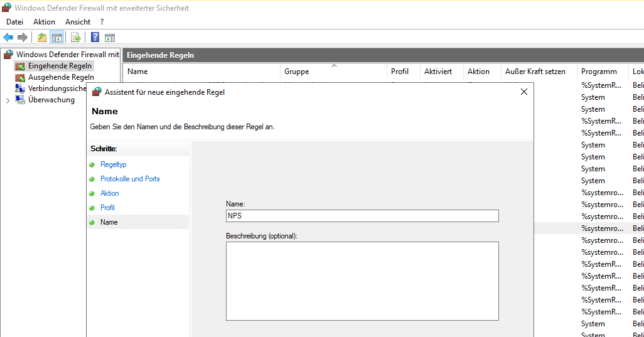Click the Ausgehende Regeln tree icon
The width and height of the screenshot is (644, 337).
pos(19,77)
